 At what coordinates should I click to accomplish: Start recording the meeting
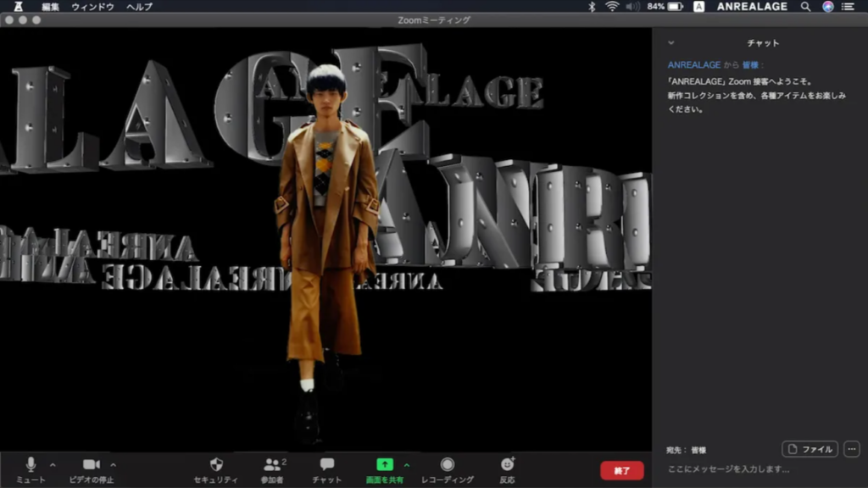point(448,470)
